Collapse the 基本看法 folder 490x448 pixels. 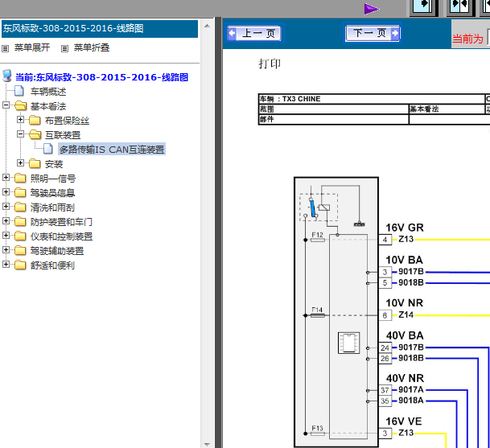pyautogui.click(x=6, y=105)
